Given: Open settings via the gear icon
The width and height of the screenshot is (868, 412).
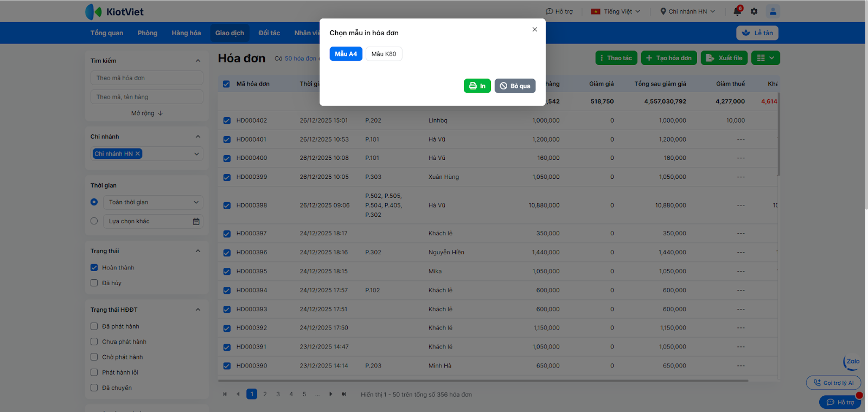Looking at the screenshot, I should click(x=754, y=11).
